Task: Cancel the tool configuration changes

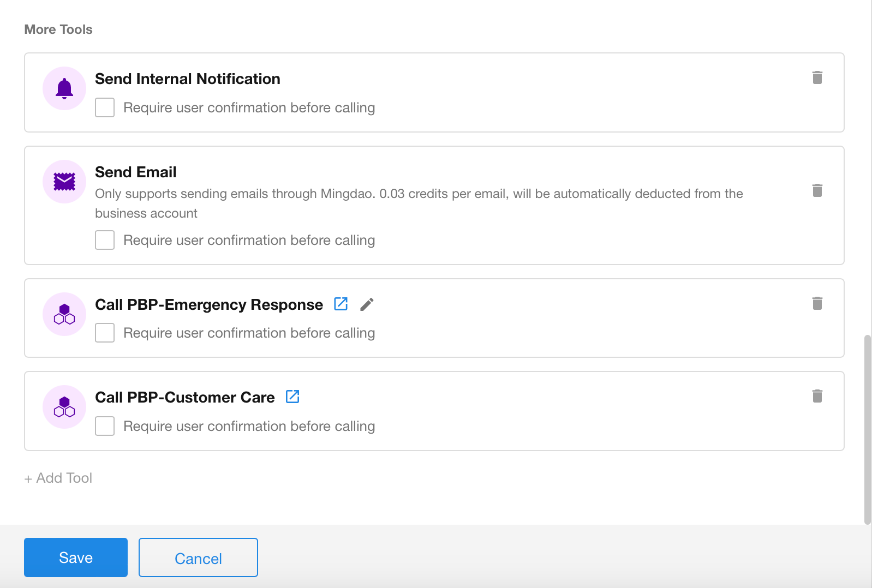Action: tap(198, 558)
